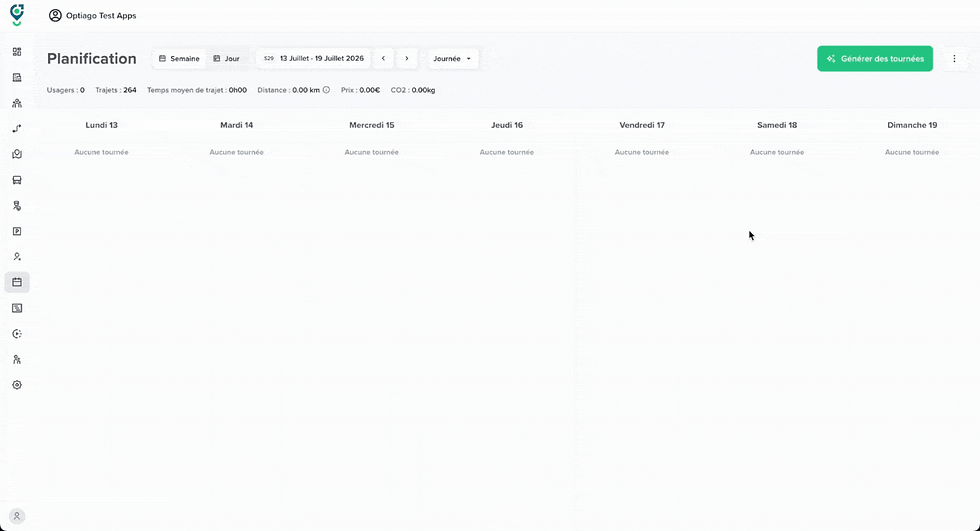Open the dashboard grid icon in sidebar
Viewport: 980px width, 531px height.
click(17, 52)
